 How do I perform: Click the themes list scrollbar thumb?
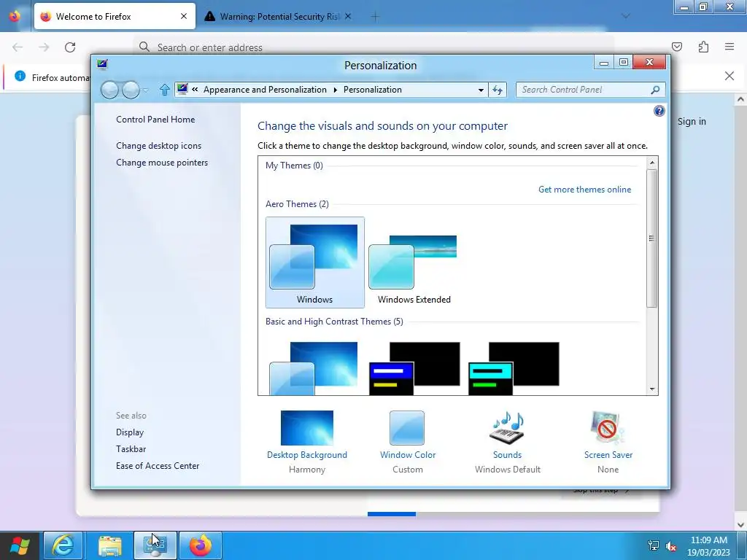pos(651,238)
